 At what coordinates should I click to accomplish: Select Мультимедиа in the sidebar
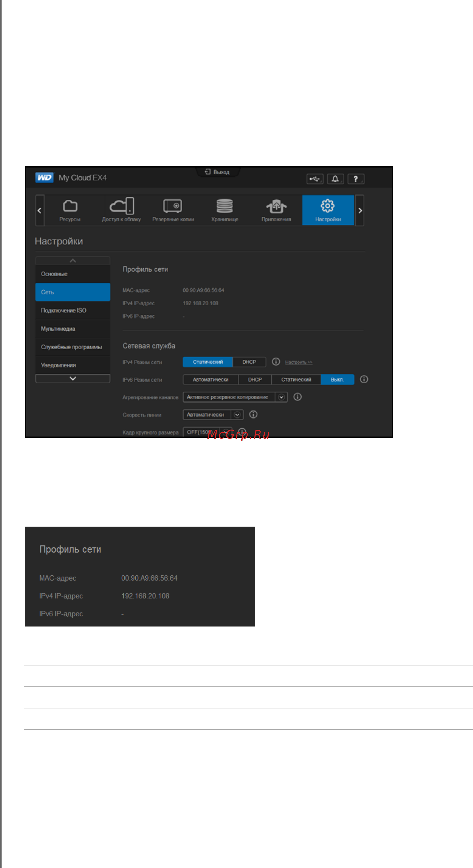[73, 328]
